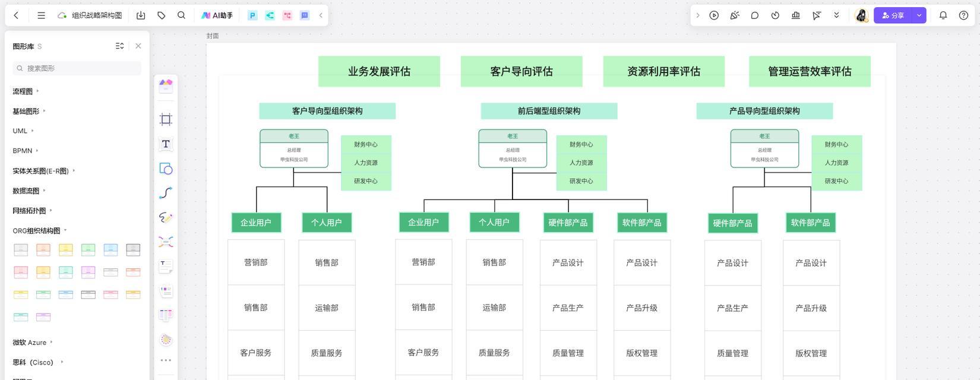Viewport: 980px width, 380px height.
Task: Select the Sticky note text tool
Action: coord(166,267)
